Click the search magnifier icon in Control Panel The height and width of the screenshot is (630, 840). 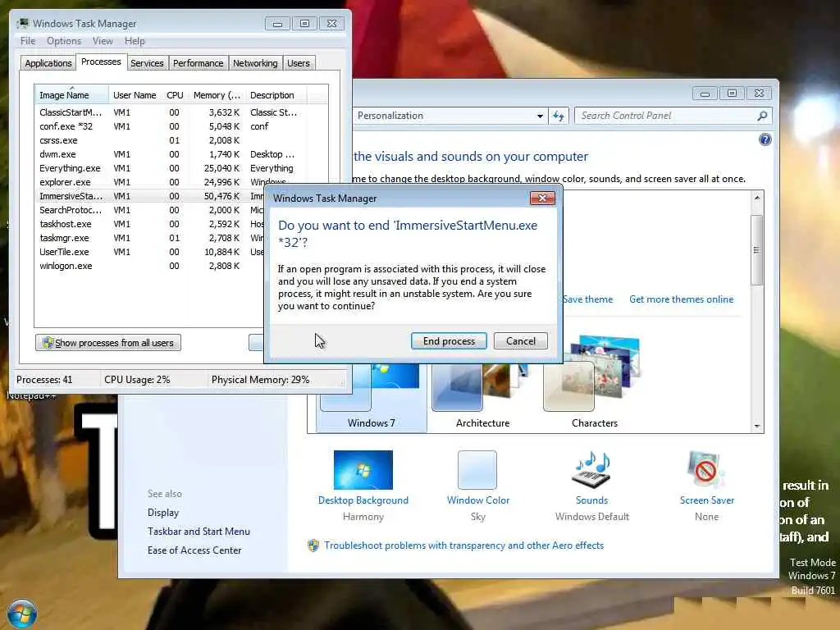click(x=762, y=116)
